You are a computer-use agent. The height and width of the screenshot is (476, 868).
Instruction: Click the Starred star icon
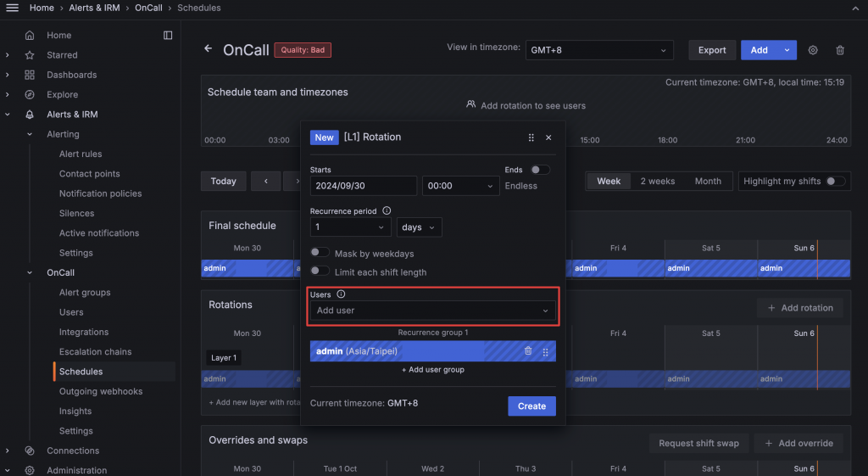[x=30, y=55]
